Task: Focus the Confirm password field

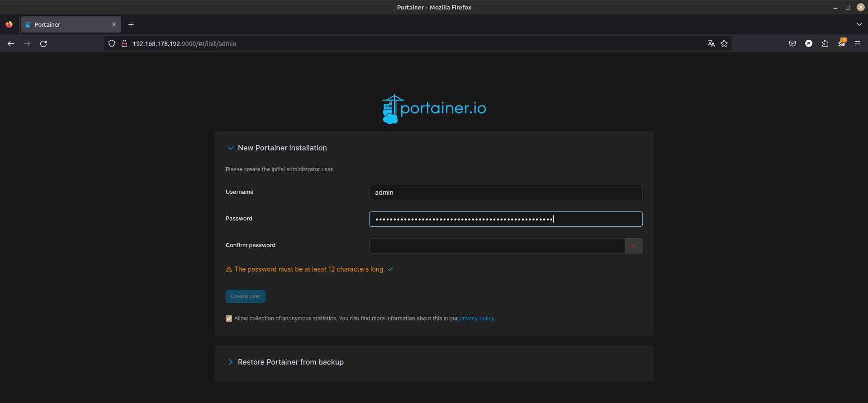Action: click(496, 246)
